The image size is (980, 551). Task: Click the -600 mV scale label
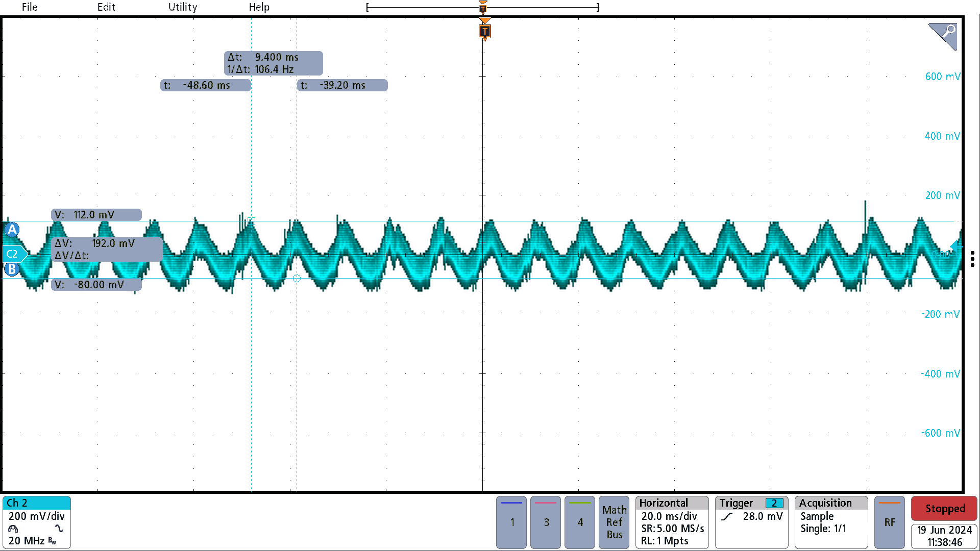pyautogui.click(x=941, y=433)
